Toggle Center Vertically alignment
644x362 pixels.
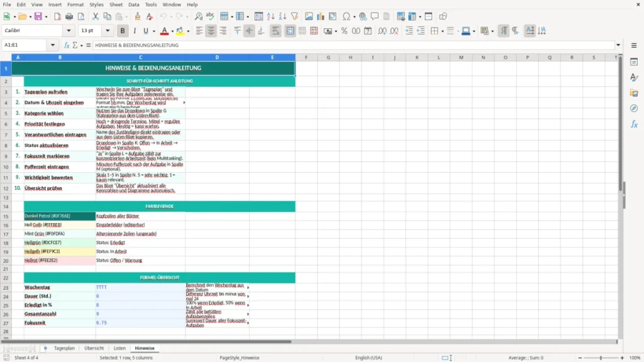(x=249, y=31)
